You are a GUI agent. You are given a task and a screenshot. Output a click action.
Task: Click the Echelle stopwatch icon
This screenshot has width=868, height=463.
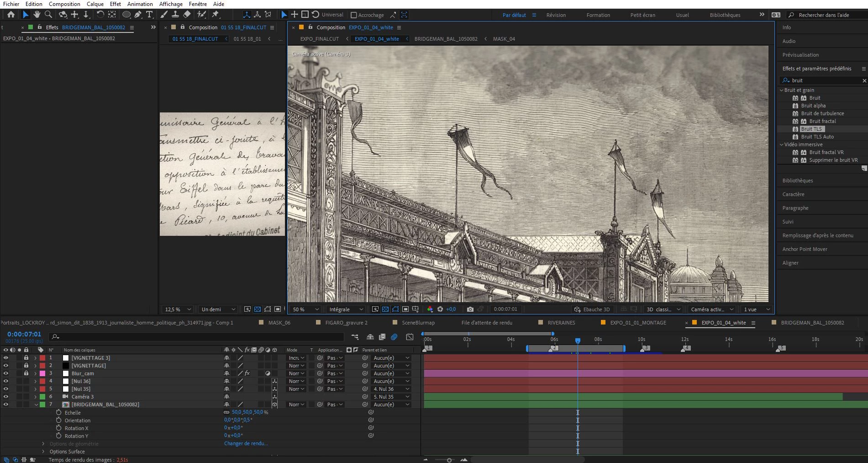point(58,412)
